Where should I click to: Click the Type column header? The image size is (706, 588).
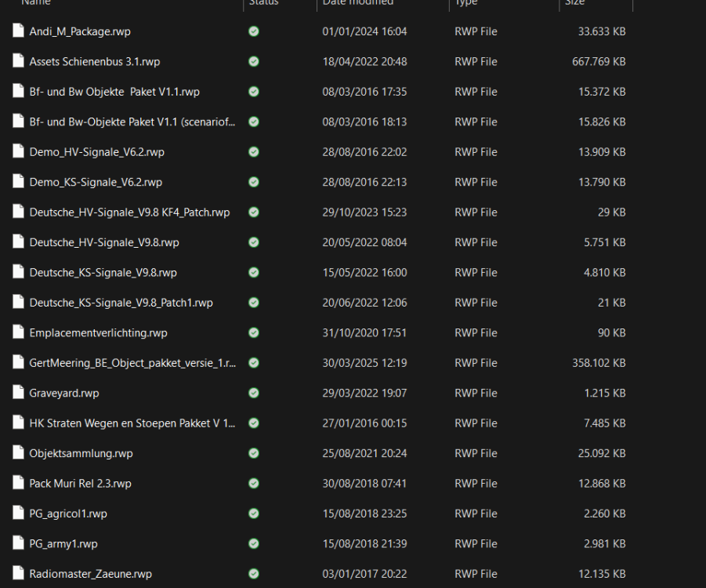[465, 4]
